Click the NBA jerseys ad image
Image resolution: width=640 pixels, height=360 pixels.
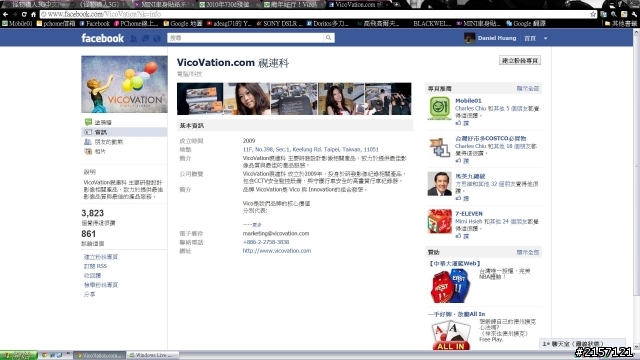click(450, 286)
